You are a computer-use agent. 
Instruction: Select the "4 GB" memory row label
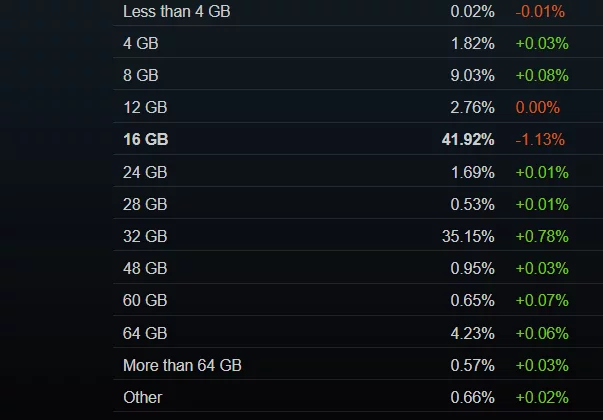(140, 43)
